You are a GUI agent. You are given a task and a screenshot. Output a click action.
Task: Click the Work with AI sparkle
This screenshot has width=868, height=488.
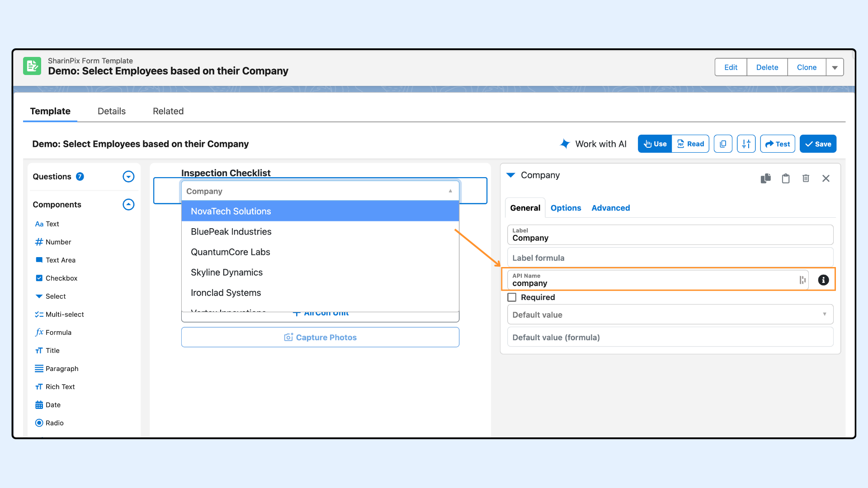[x=565, y=144]
